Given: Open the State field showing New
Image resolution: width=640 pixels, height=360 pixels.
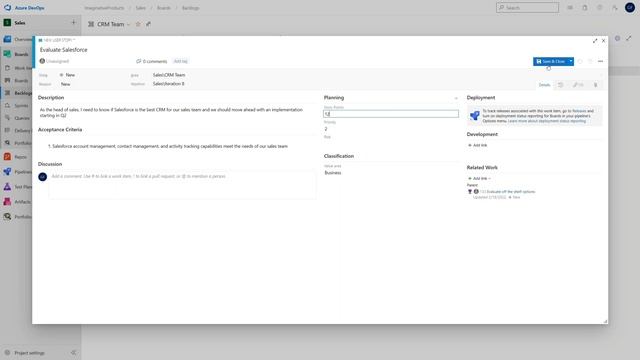Looking at the screenshot, I should (69, 75).
